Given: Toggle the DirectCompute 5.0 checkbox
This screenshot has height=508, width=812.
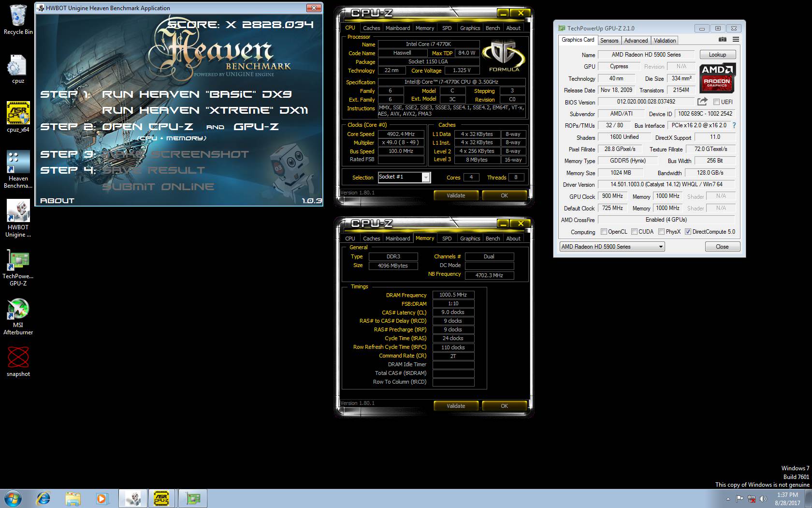Looking at the screenshot, I should pyautogui.click(x=688, y=232).
